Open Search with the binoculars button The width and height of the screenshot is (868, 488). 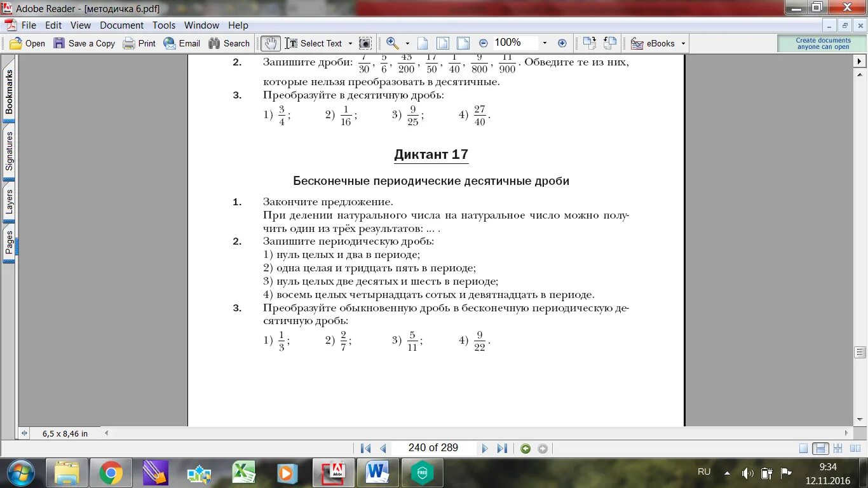[x=229, y=43]
